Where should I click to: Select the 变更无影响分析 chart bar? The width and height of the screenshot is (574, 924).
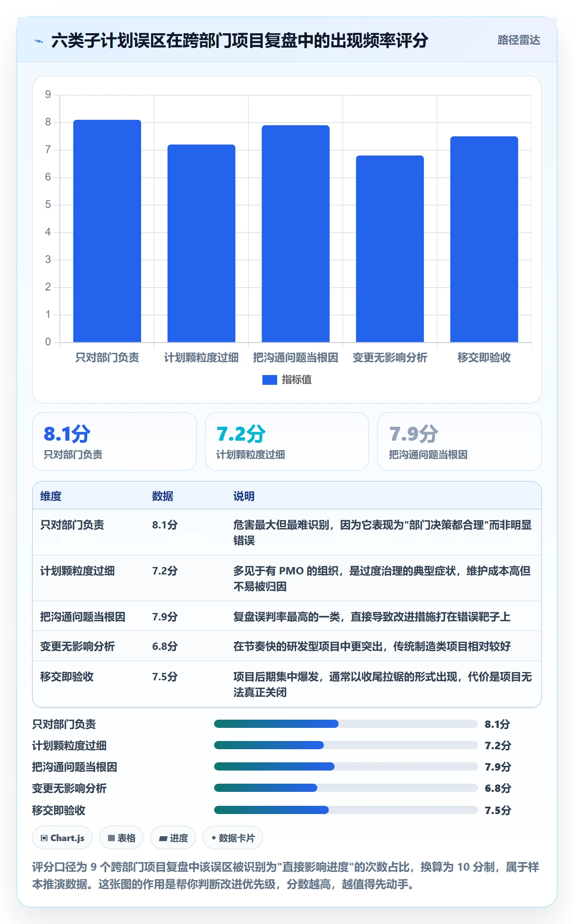coord(390,249)
